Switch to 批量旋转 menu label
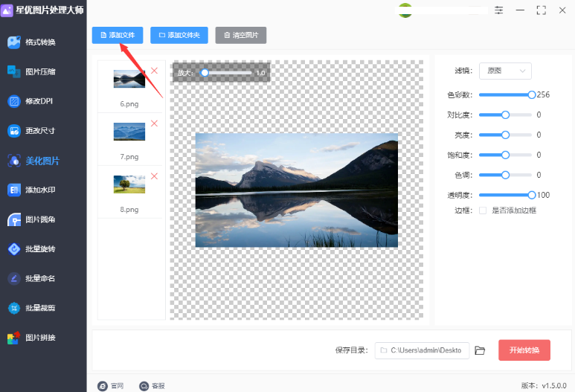 click(40, 249)
